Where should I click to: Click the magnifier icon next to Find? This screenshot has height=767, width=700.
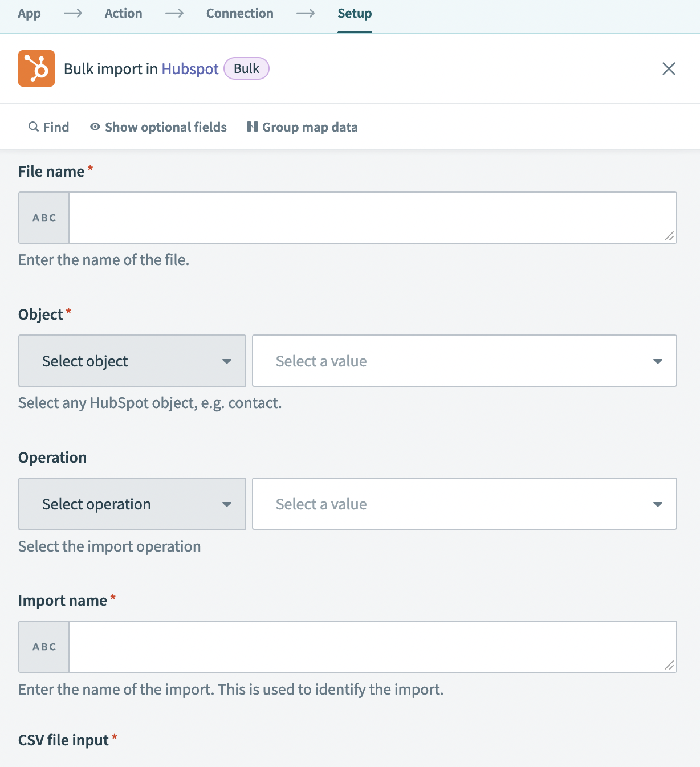coord(34,127)
